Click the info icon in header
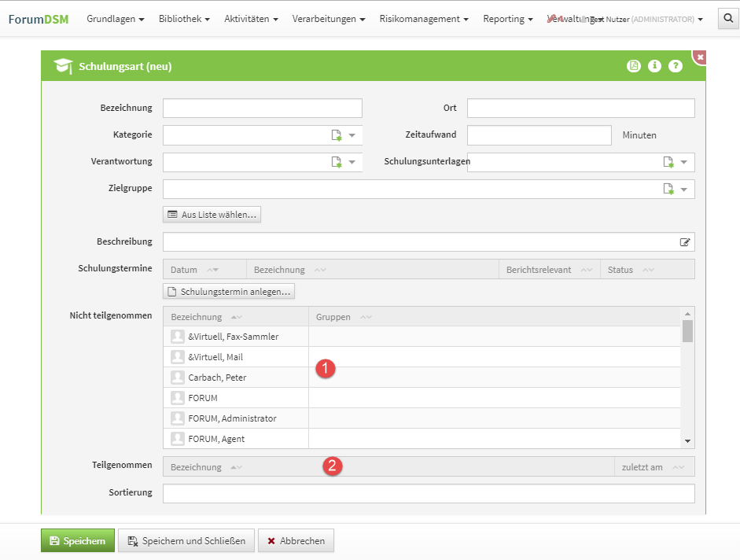The width and height of the screenshot is (740, 560). point(654,66)
